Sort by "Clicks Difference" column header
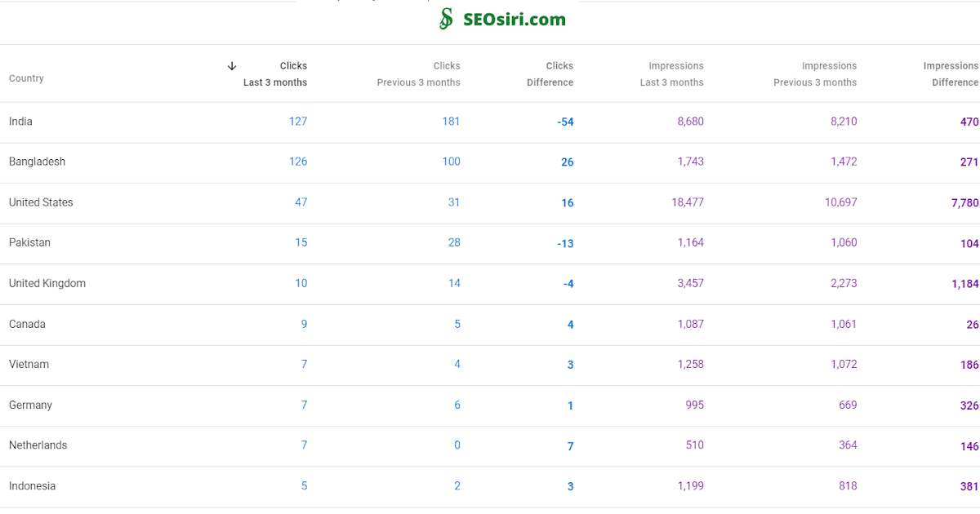Screen dimensions: 980x514 (x=550, y=74)
